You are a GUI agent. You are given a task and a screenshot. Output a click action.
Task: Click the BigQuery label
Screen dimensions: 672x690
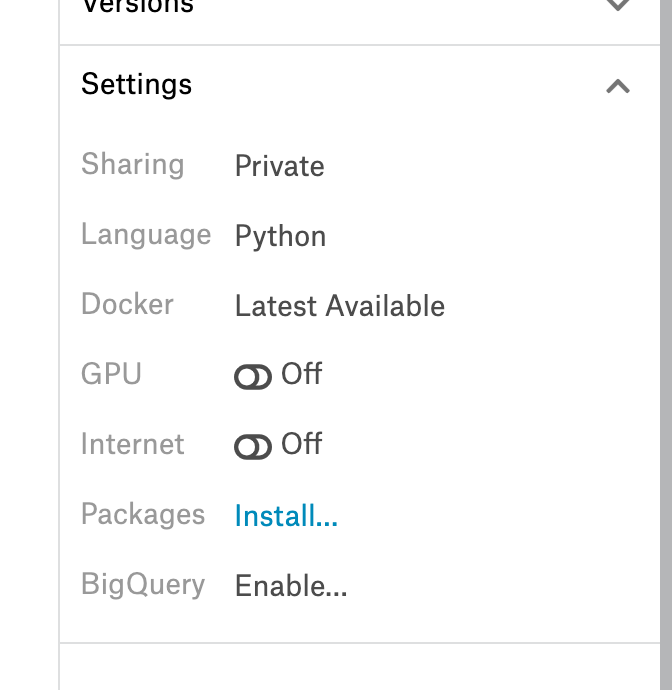tap(143, 584)
